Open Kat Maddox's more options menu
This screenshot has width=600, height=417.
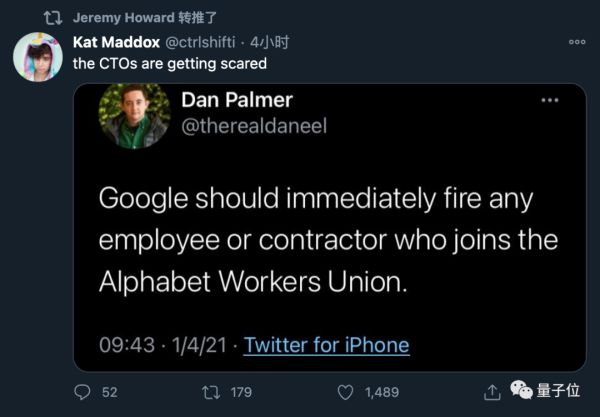[576, 42]
